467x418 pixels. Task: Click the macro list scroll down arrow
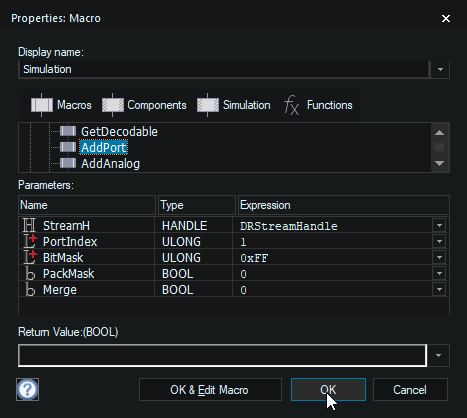(440, 163)
